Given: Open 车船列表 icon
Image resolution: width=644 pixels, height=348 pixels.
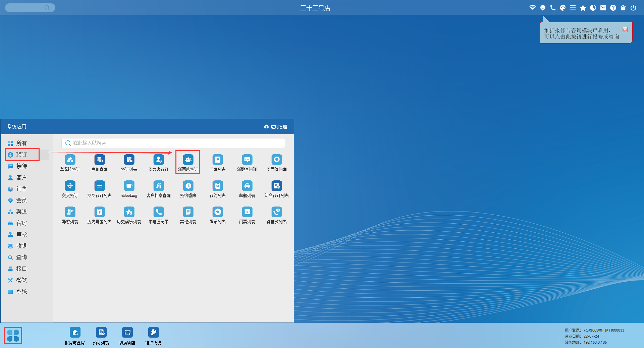Looking at the screenshot, I should [247, 186].
